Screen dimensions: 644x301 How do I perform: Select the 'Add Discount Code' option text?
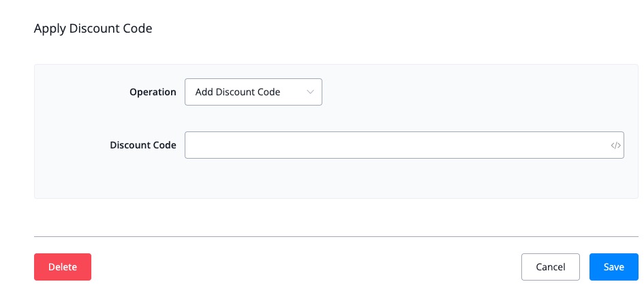237,92
